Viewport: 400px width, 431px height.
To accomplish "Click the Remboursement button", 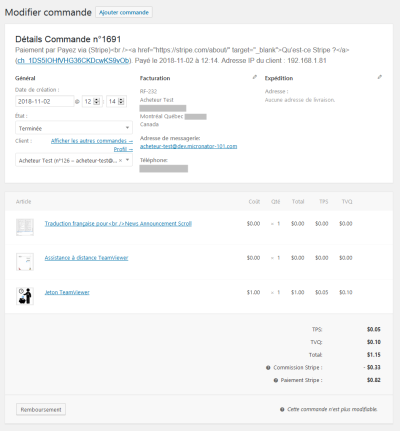I will click(41, 409).
